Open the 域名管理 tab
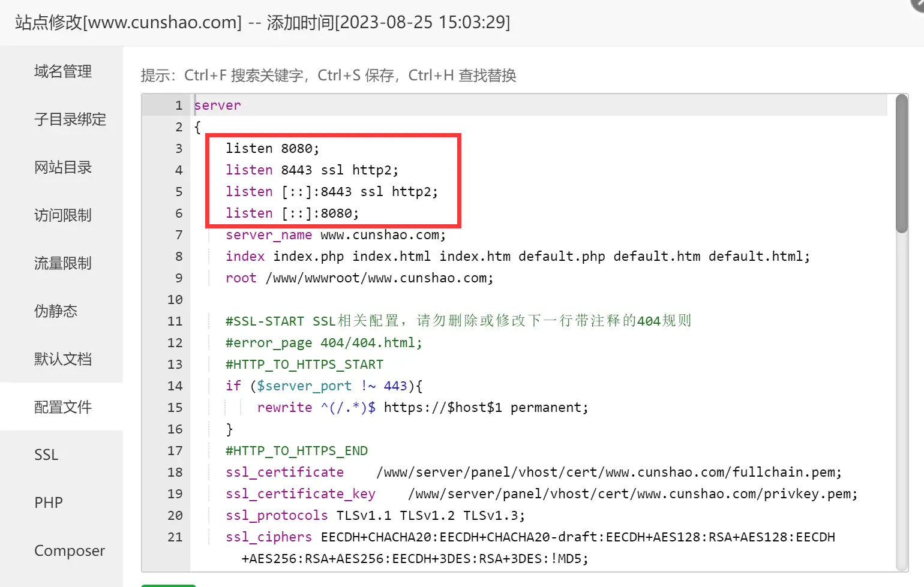The image size is (924, 587). (x=62, y=71)
